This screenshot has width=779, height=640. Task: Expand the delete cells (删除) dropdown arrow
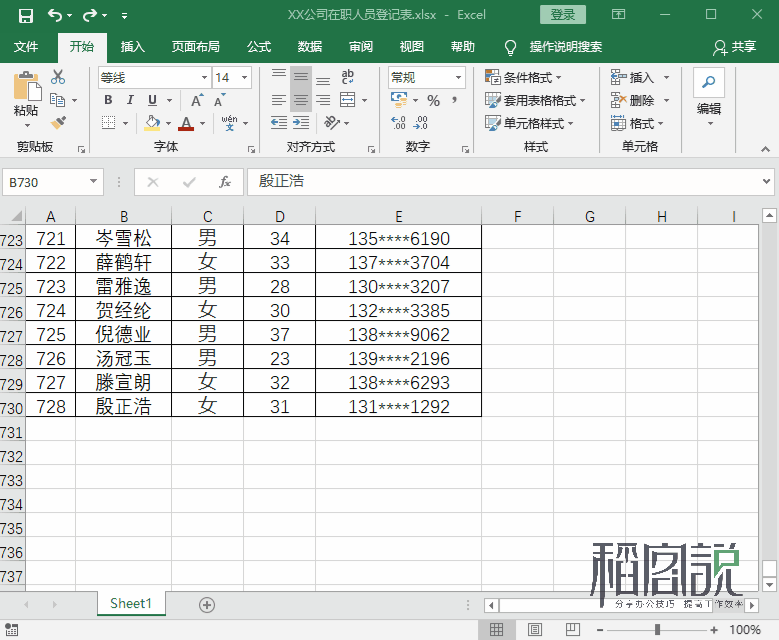point(666,100)
